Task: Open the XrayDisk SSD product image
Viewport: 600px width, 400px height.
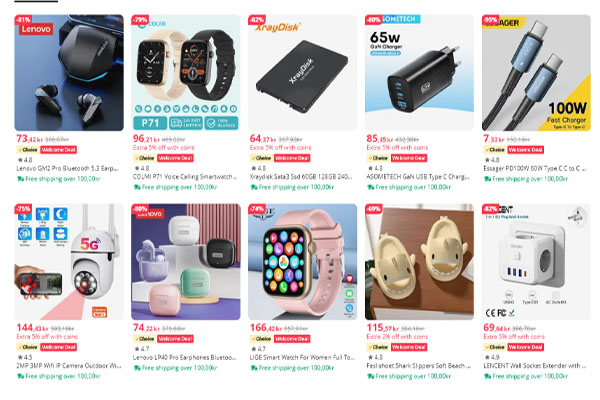Action: (303, 73)
